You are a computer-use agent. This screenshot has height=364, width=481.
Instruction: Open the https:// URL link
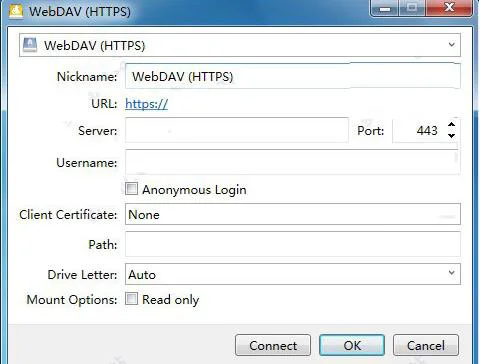click(x=147, y=104)
